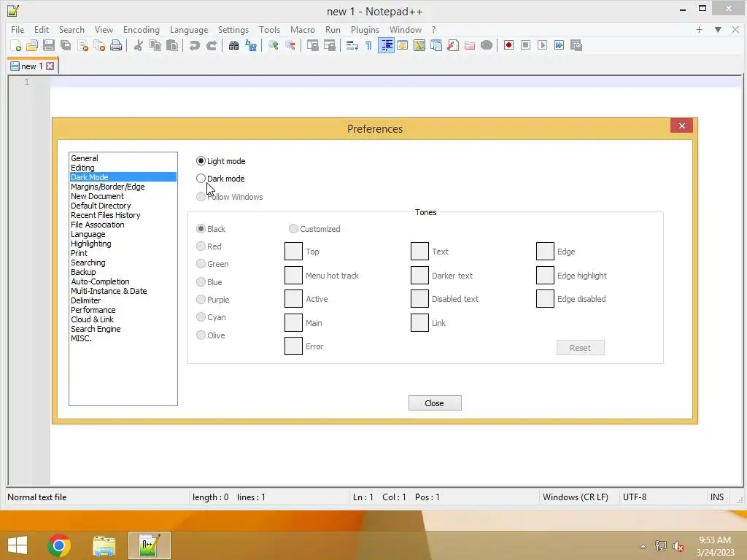Click the Cut scissors icon
This screenshot has width=747, height=560.
click(139, 45)
